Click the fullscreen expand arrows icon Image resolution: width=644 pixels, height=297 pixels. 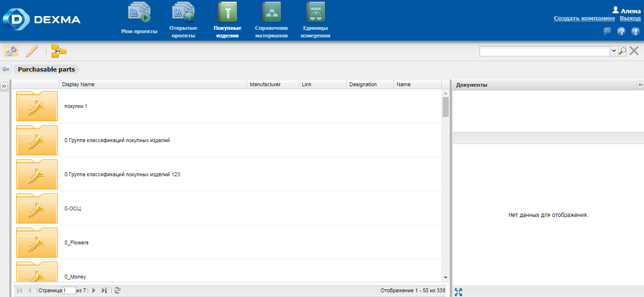(x=458, y=292)
